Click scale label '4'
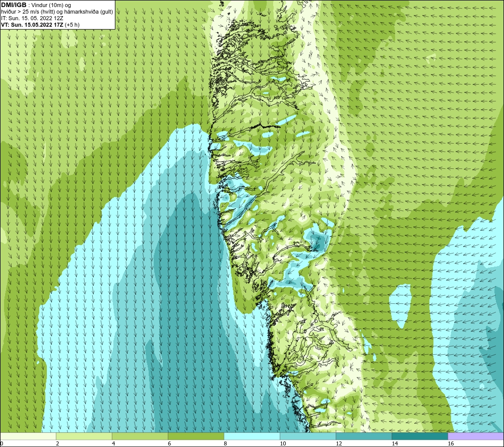This screenshot has width=504, height=447. (113, 443)
